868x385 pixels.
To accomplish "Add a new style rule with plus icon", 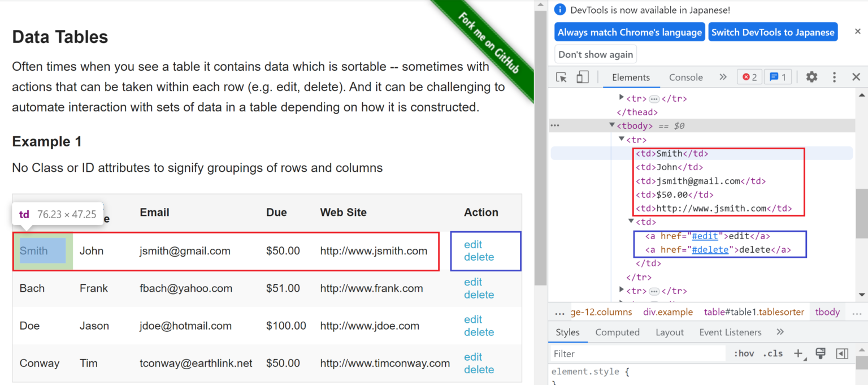I will pyautogui.click(x=798, y=353).
